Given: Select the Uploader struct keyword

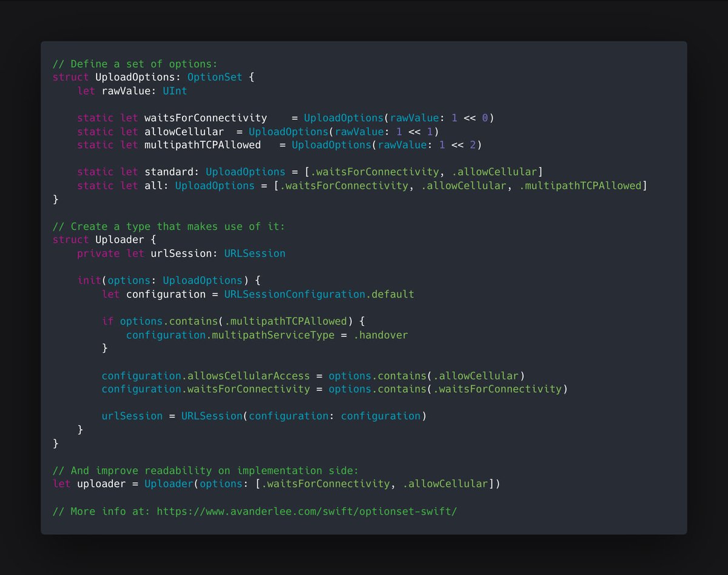Looking at the screenshot, I should click(x=70, y=239).
